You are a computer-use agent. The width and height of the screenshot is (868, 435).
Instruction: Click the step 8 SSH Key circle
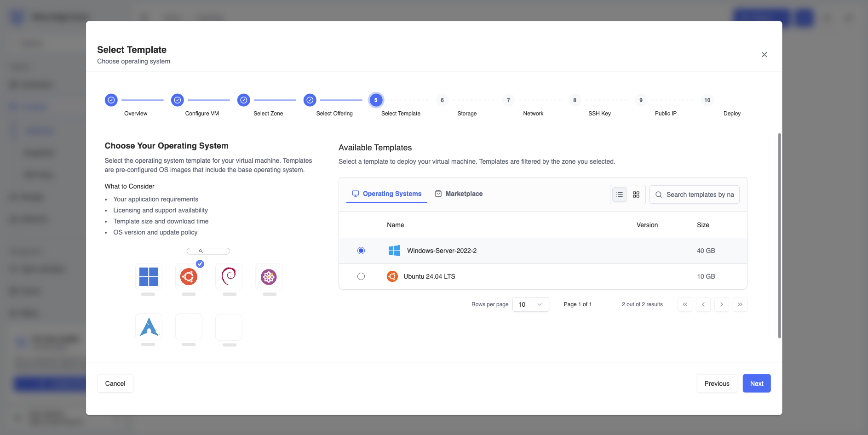pos(575,100)
